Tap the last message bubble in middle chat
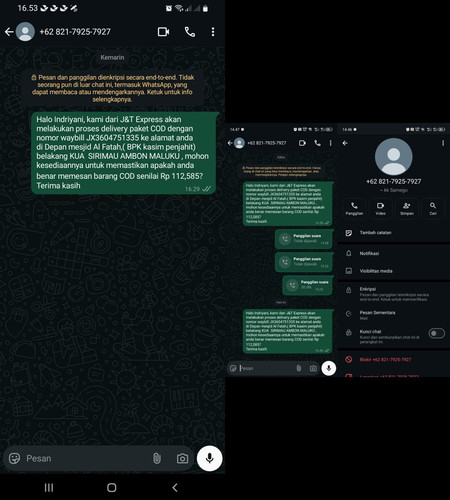450x500 pixels. pos(288,331)
